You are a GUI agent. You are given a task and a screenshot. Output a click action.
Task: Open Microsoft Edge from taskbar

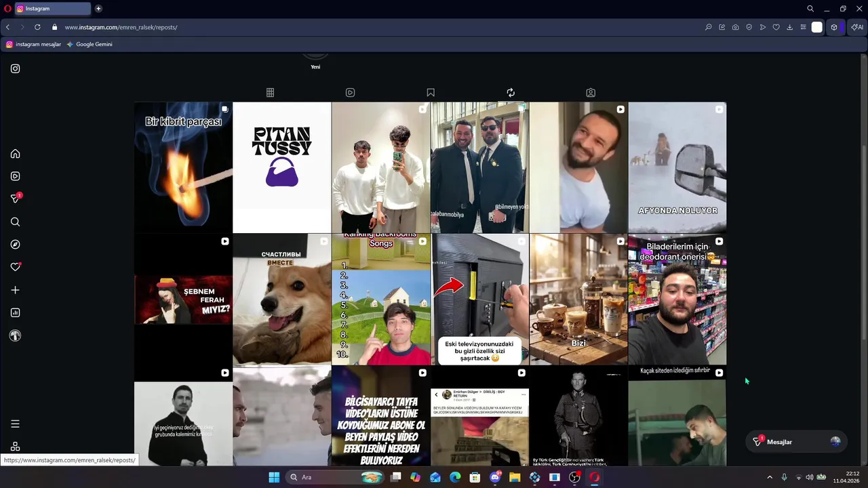[x=455, y=477]
